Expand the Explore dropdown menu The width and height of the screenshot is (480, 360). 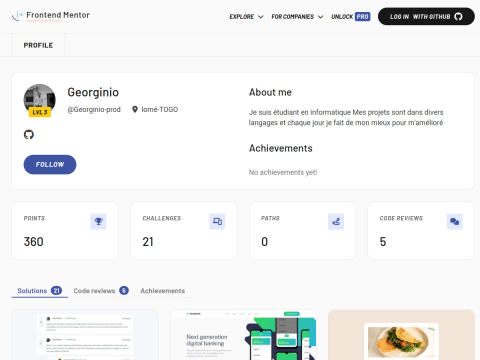coord(246,17)
